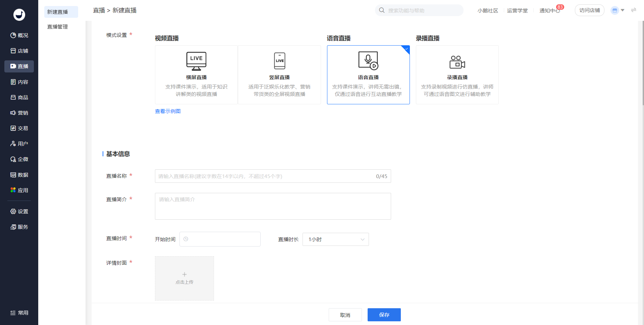Select 录播直播 recorded live mode
644x325 pixels.
click(457, 75)
